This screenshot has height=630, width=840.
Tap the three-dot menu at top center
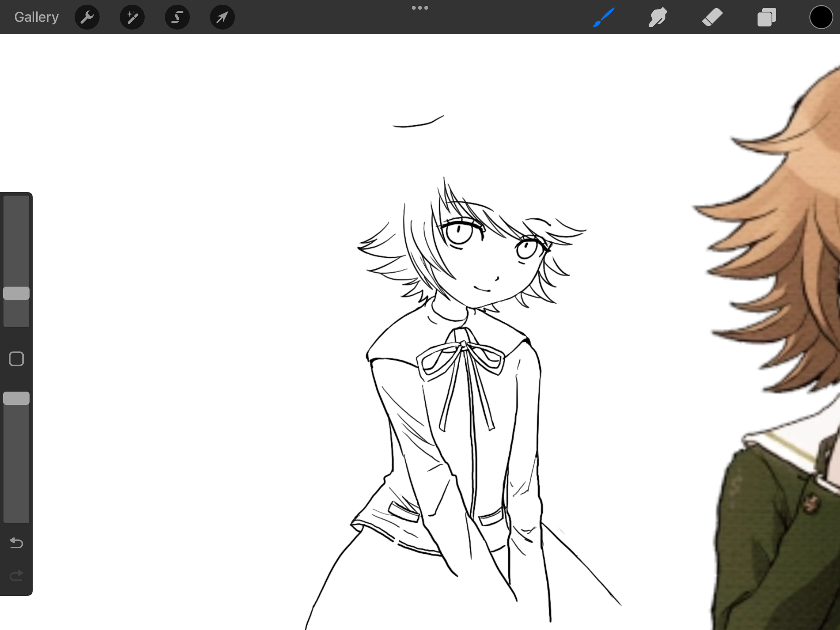click(x=420, y=8)
